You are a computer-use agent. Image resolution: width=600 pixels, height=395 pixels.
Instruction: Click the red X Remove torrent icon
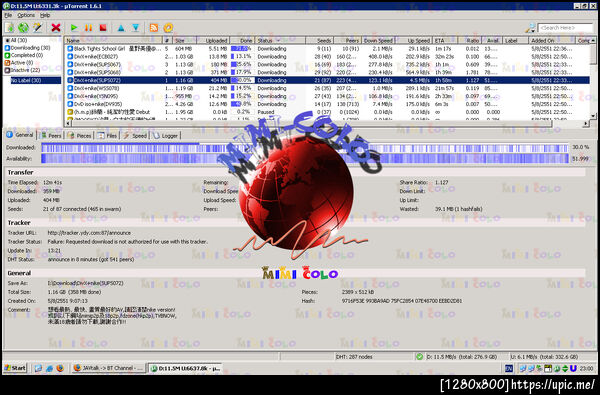(x=56, y=28)
